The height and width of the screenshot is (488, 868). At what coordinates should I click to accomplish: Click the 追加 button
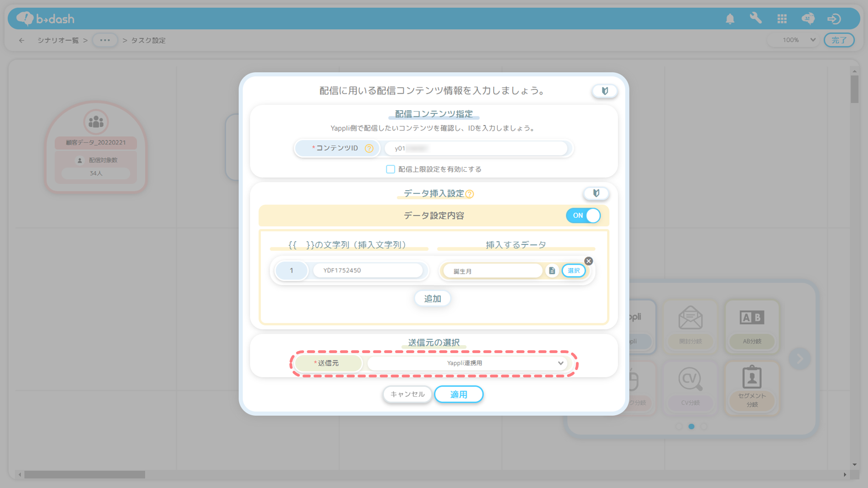tap(432, 299)
